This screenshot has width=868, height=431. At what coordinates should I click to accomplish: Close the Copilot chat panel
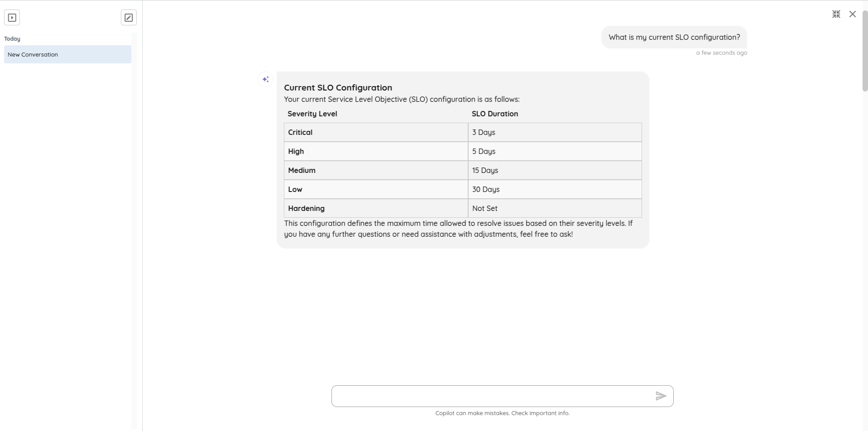tap(852, 14)
